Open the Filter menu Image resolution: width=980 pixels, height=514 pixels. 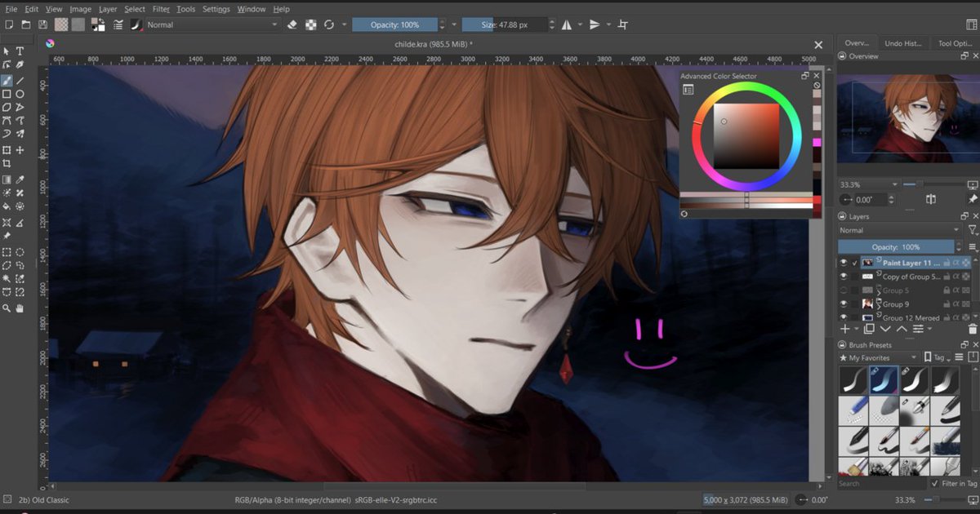tap(161, 9)
